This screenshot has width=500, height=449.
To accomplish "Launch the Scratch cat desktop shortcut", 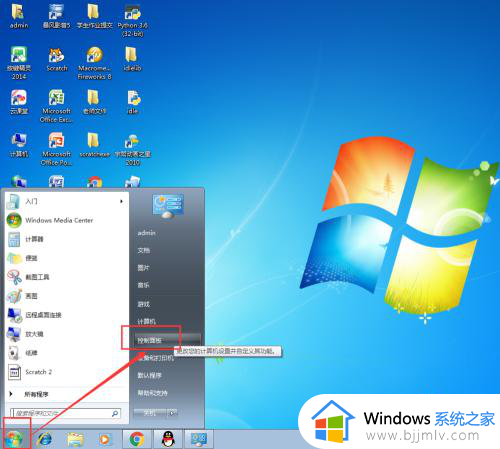I will (57, 59).
